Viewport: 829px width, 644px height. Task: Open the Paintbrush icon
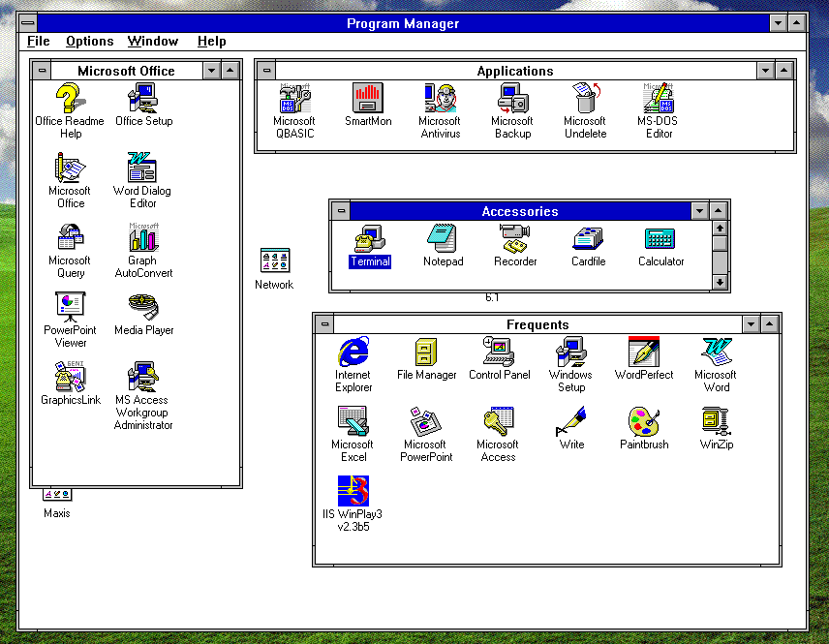tap(644, 422)
